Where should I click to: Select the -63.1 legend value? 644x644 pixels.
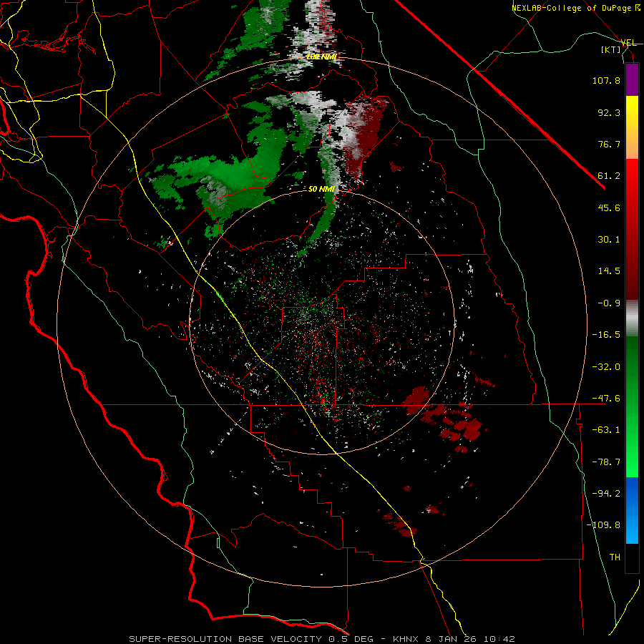(606, 430)
